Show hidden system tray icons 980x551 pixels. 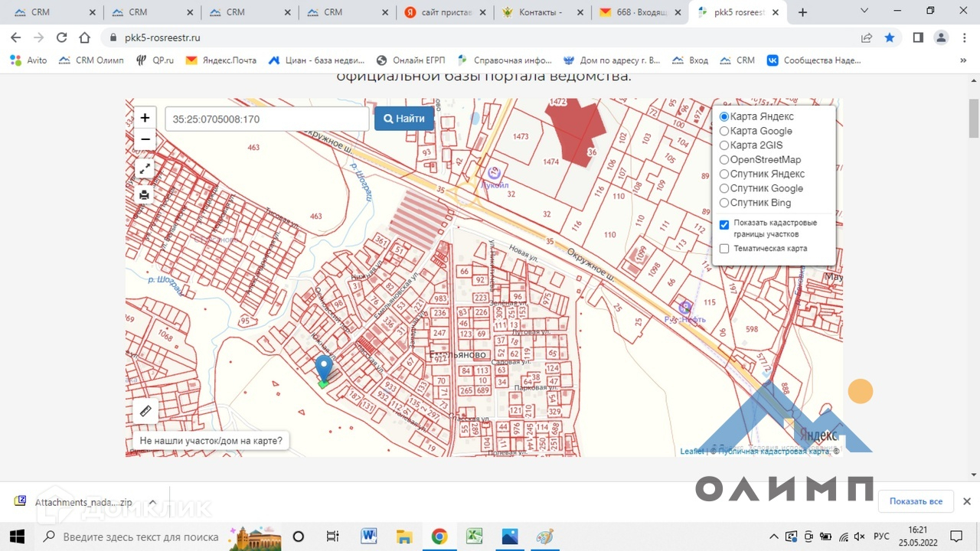pos(774,536)
